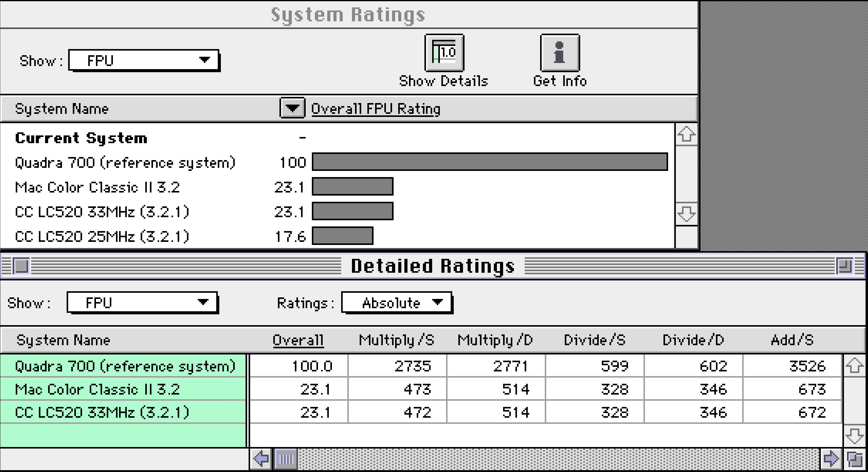Screen dimensions: 868x472
Task: Select CC LC520 25MHz row in System Ratings
Action: tap(102, 237)
